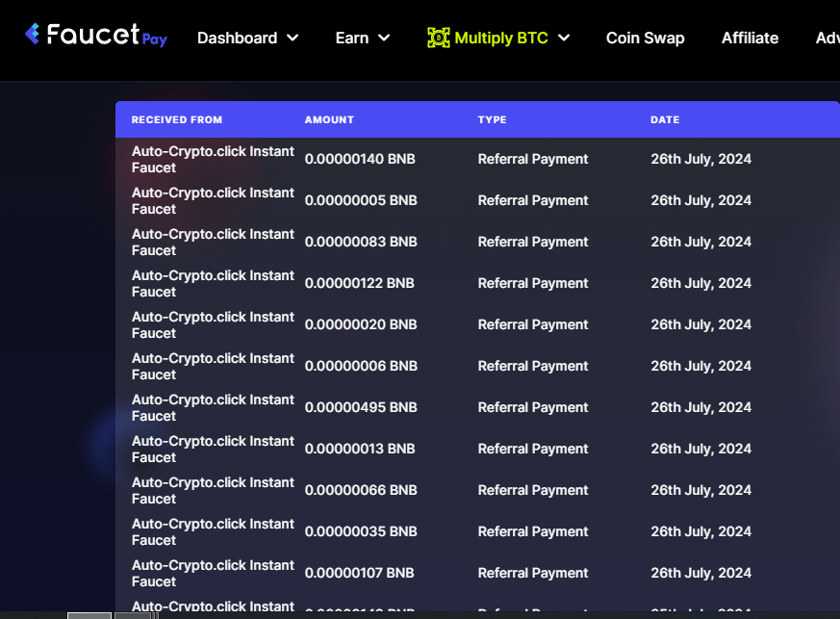Click sender name in 0.00000495 BNB row
The width and height of the screenshot is (840, 619).
tap(214, 407)
